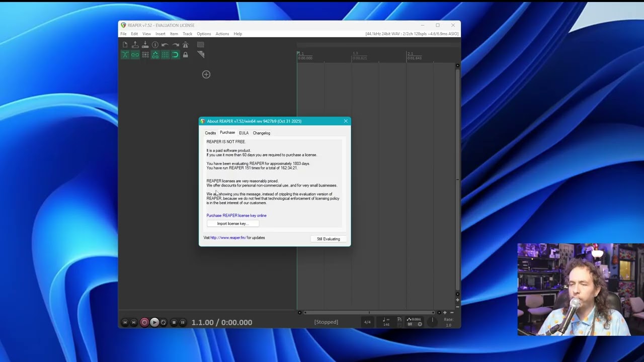The width and height of the screenshot is (644, 362).
Task: Click the Rate 1.0 value
Action: click(448, 325)
